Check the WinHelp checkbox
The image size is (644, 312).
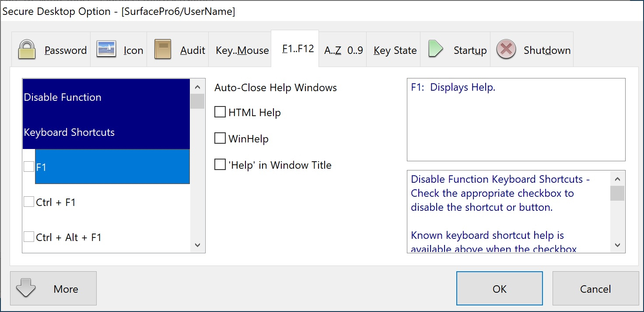coord(220,138)
